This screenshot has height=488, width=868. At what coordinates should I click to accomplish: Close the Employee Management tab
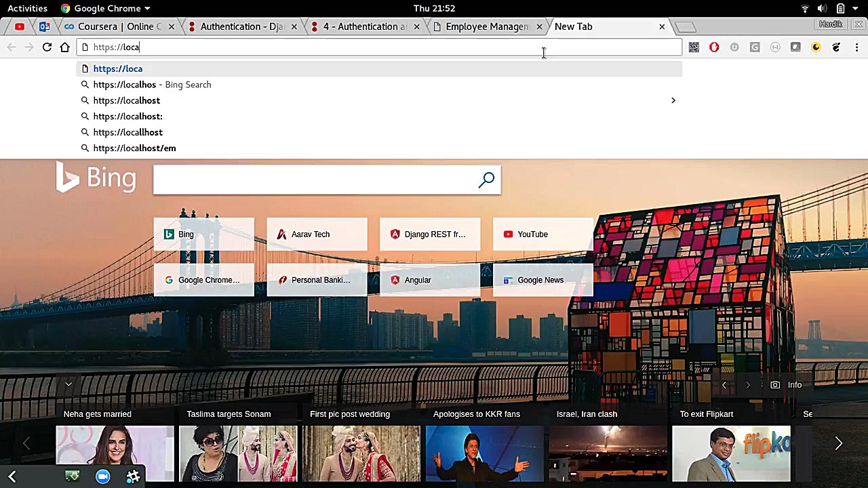point(539,26)
